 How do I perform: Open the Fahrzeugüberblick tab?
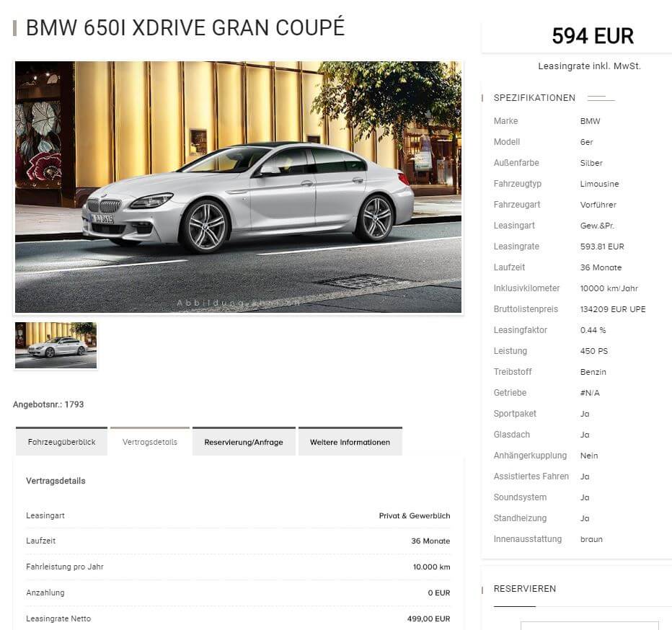(x=61, y=441)
